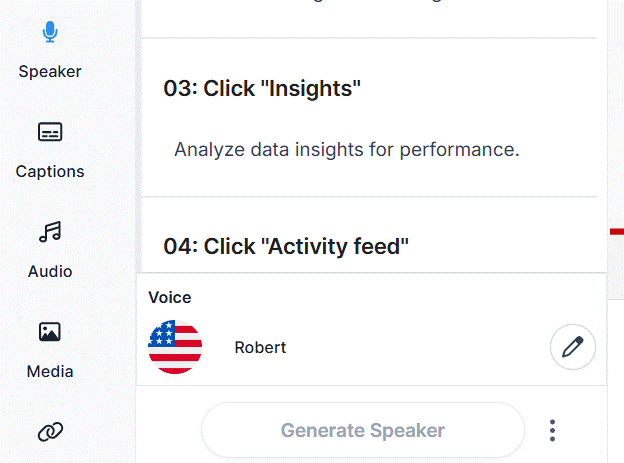624x463 pixels.
Task: Open the three-dot more options menu
Action: click(x=552, y=430)
